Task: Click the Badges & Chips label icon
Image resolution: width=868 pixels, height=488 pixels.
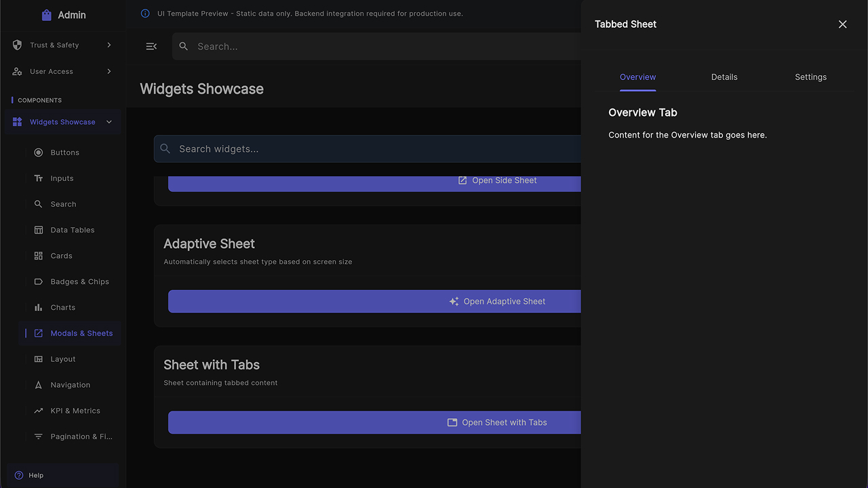Action: tap(39, 281)
